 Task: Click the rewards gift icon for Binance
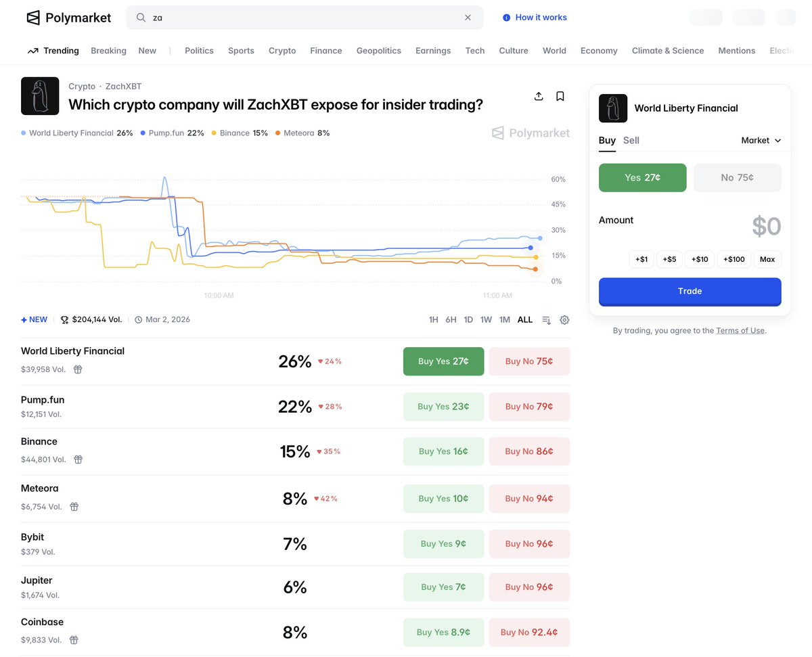(x=78, y=459)
